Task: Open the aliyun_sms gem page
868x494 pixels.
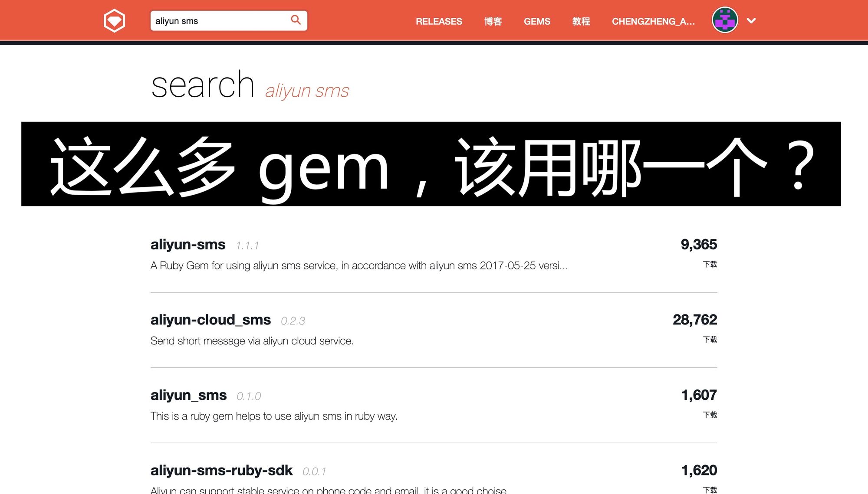Action: coord(188,395)
